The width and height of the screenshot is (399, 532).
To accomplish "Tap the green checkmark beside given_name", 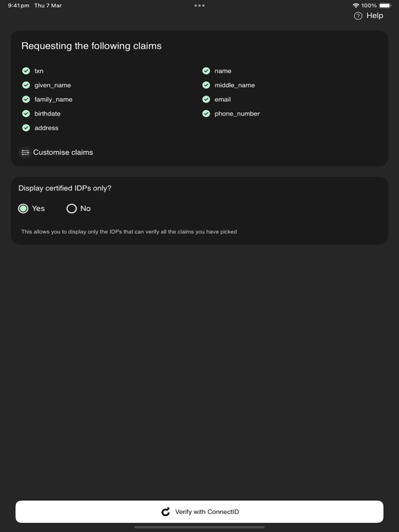I will (26, 85).
